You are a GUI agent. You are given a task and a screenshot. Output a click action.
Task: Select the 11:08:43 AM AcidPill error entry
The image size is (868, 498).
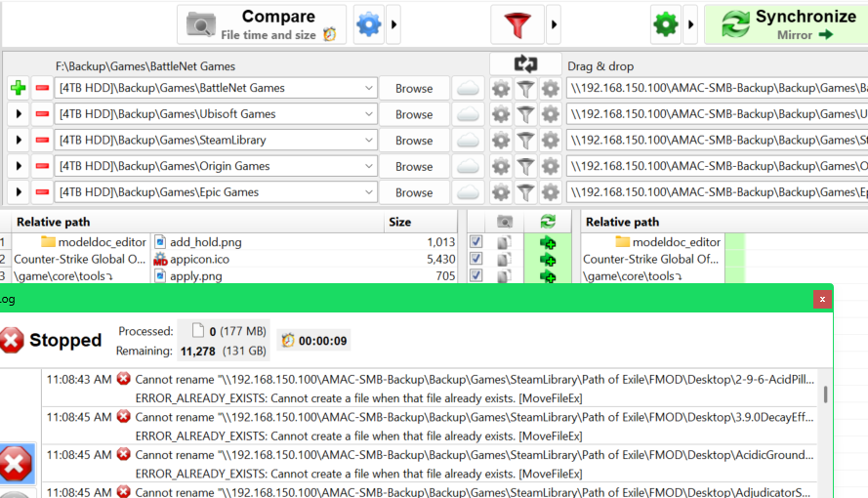pyautogui.click(x=431, y=389)
